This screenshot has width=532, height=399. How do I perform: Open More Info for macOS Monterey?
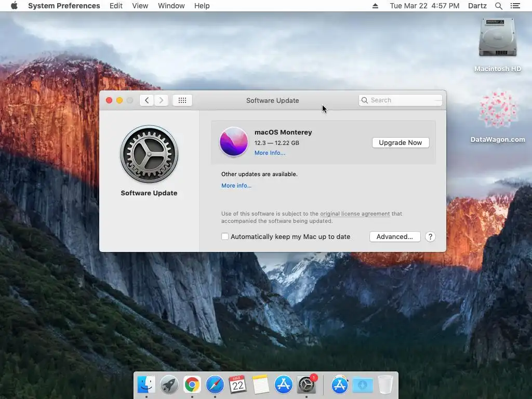click(270, 153)
